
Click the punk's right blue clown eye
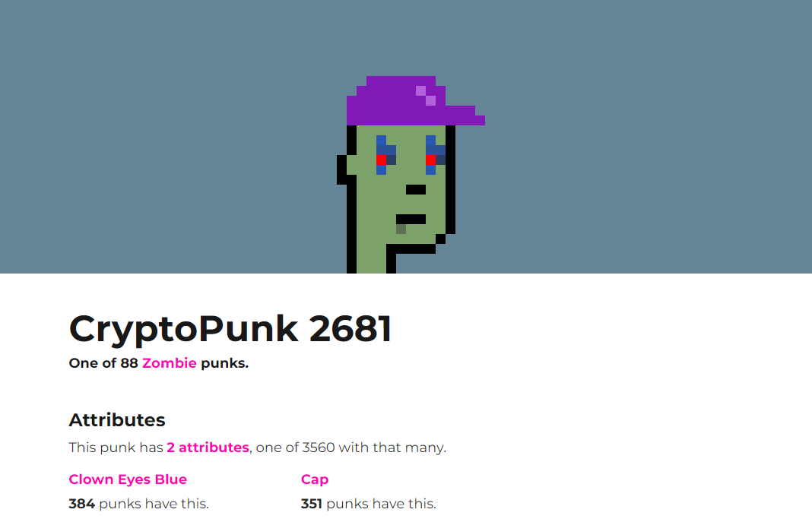[x=436, y=155]
